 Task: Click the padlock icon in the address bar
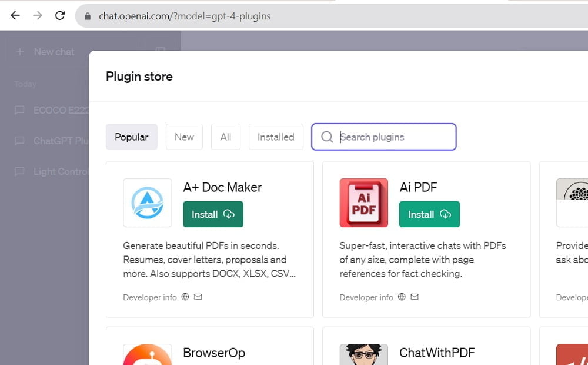(86, 16)
